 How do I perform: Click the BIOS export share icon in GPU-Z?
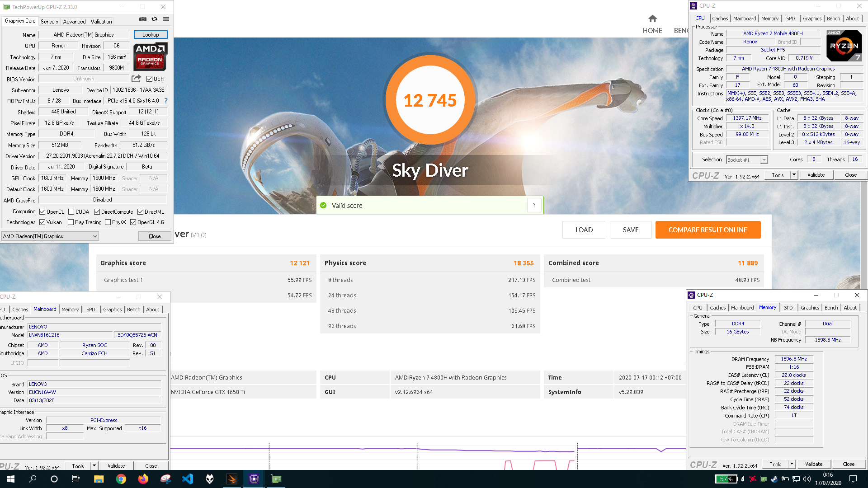(136, 79)
